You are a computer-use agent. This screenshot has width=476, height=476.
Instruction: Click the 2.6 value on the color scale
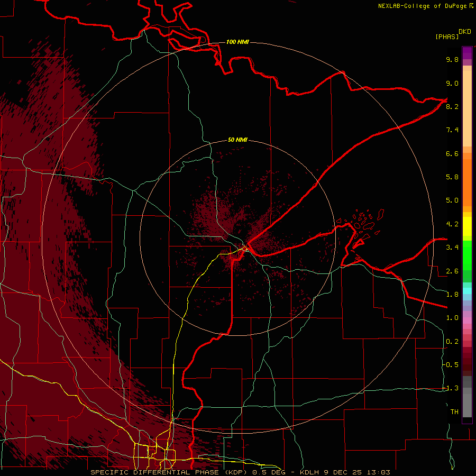coord(452,271)
